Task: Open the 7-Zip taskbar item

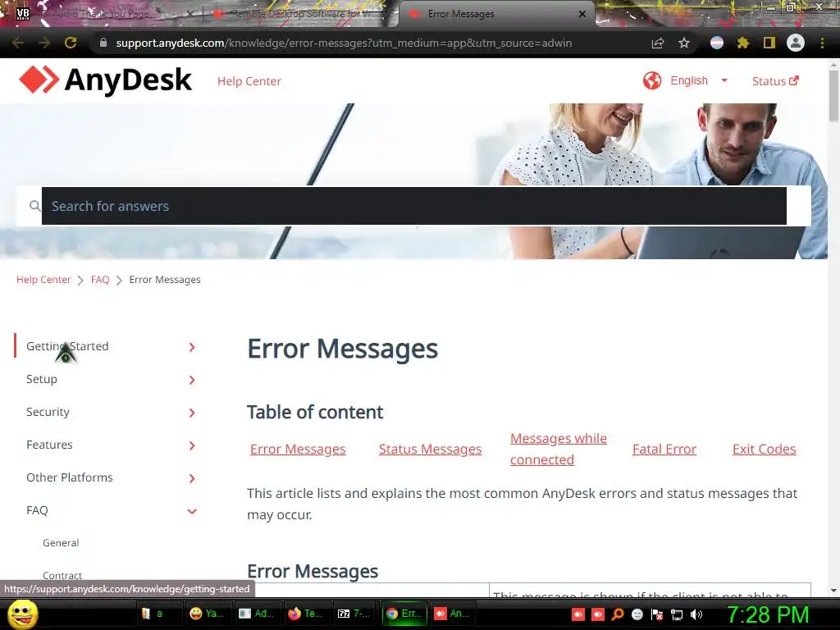Action: point(354,614)
